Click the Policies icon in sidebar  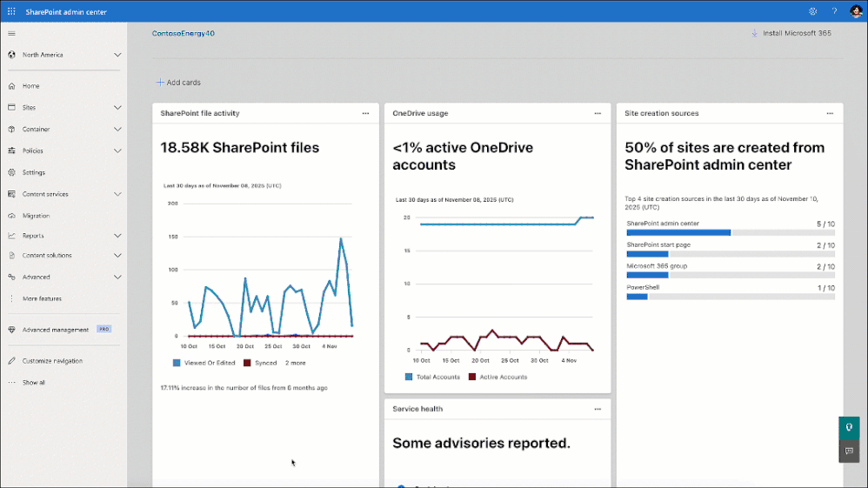coord(11,150)
